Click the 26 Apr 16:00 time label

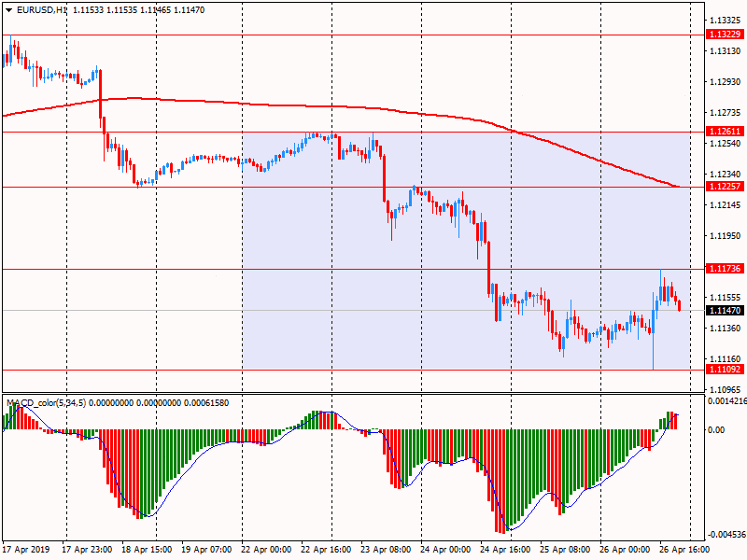pyautogui.click(x=684, y=550)
